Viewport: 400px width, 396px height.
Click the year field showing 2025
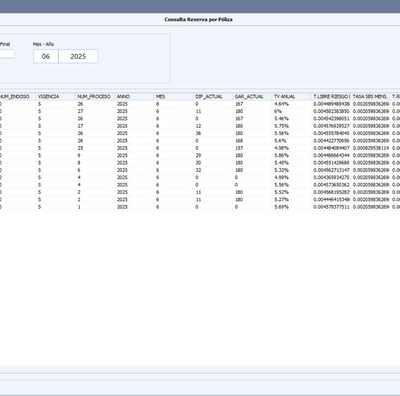coord(78,56)
